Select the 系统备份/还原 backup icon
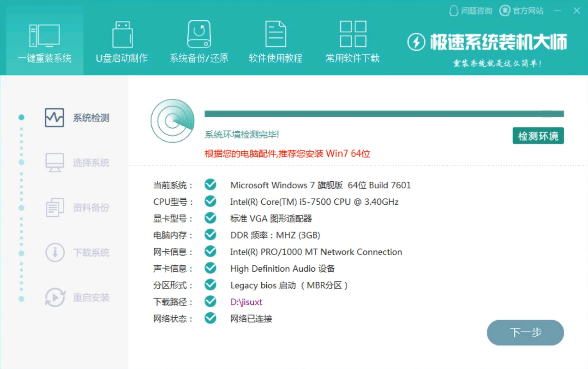Viewport: 588px width, 369px height. pyautogui.click(x=198, y=33)
